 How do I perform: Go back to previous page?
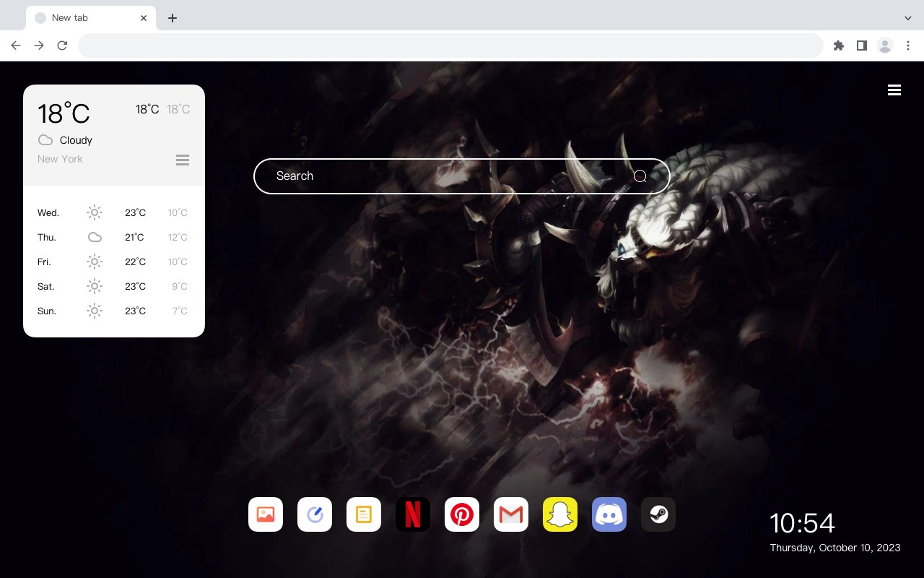point(16,46)
